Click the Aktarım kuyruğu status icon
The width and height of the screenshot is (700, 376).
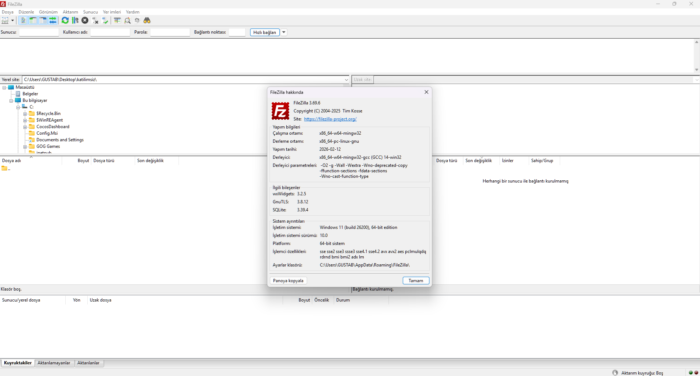click(x=615, y=372)
